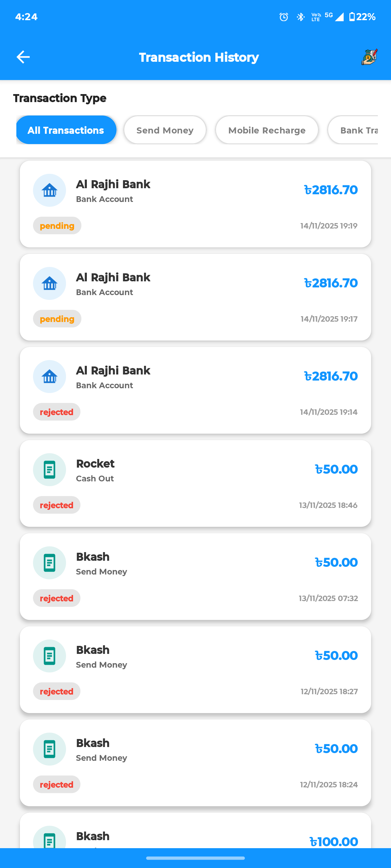Select the All Transactions filter
Screen dimensions: 391x868
click(x=66, y=130)
